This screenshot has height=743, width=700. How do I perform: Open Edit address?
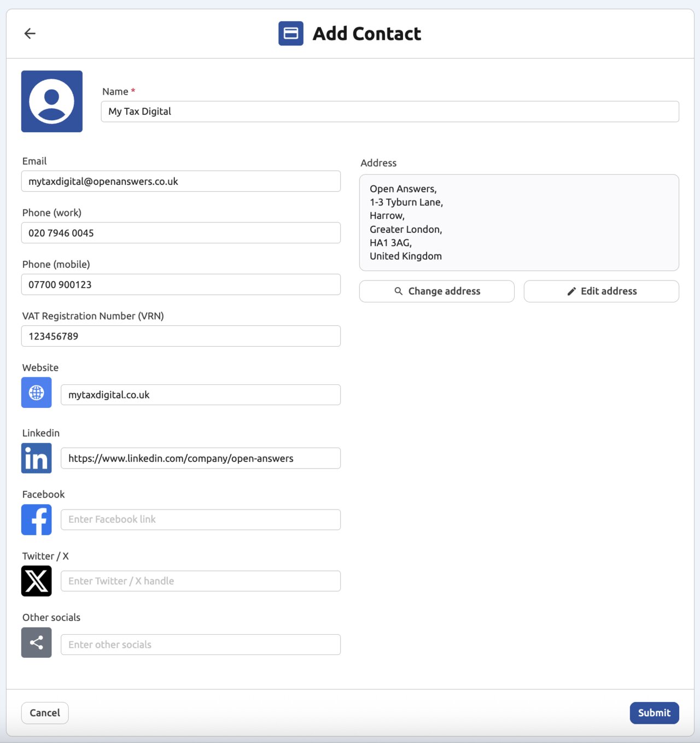(600, 291)
